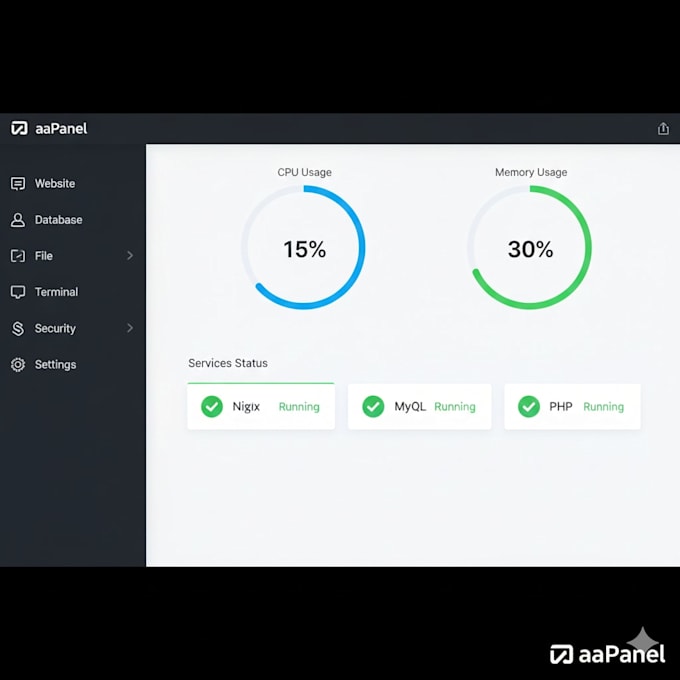Click Running status on MyQL card
The width and height of the screenshot is (680, 680).
[x=455, y=406]
